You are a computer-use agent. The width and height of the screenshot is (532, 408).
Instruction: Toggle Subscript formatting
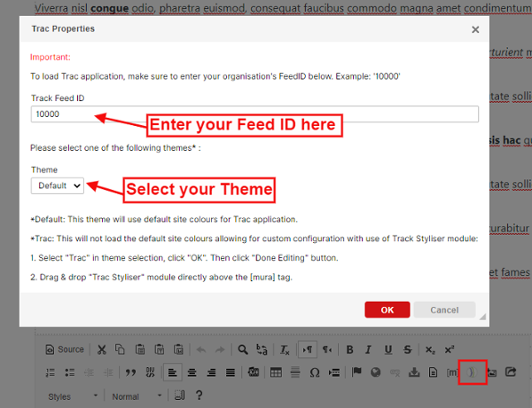(430, 349)
